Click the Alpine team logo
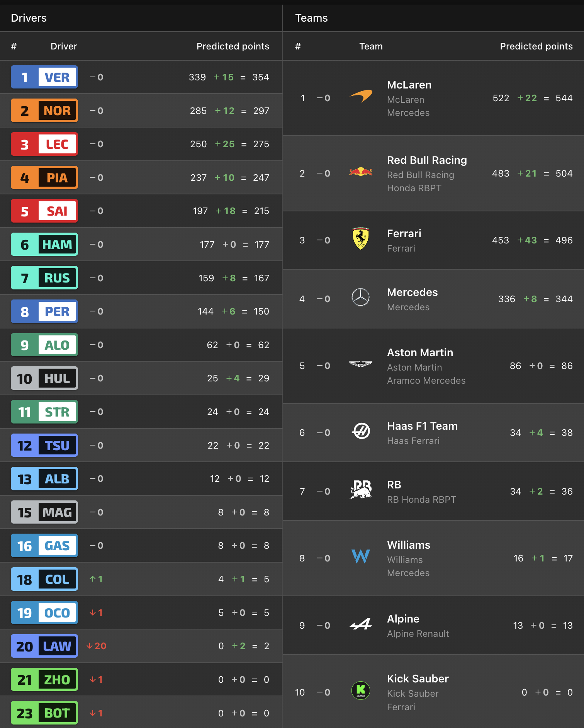 tap(361, 624)
